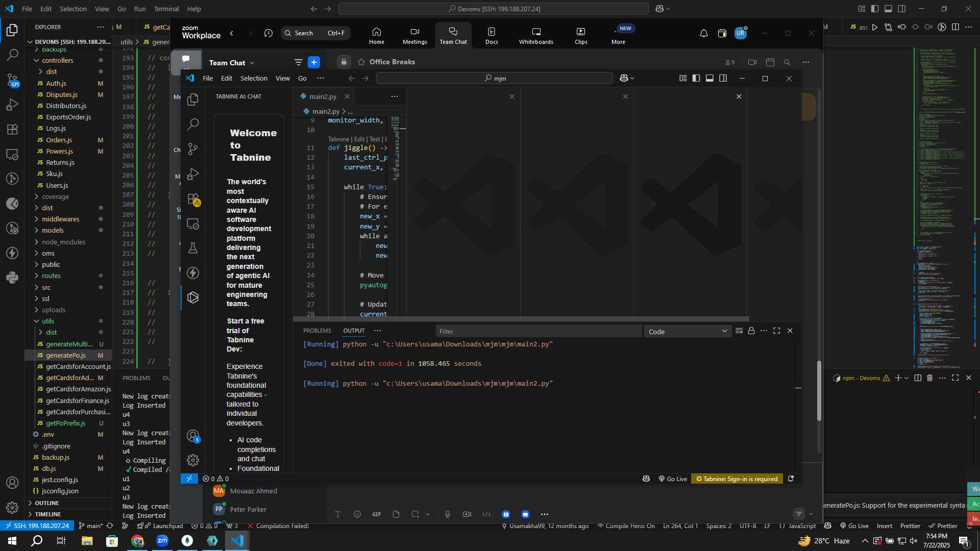
Task: Open Source Control in the inner VS Code window
Action: (x=193, y=149)
